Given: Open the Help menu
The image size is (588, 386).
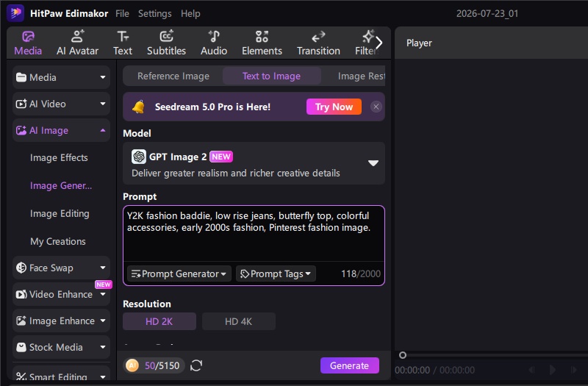Looking at the screenshot, I should [x=190, y=13].
